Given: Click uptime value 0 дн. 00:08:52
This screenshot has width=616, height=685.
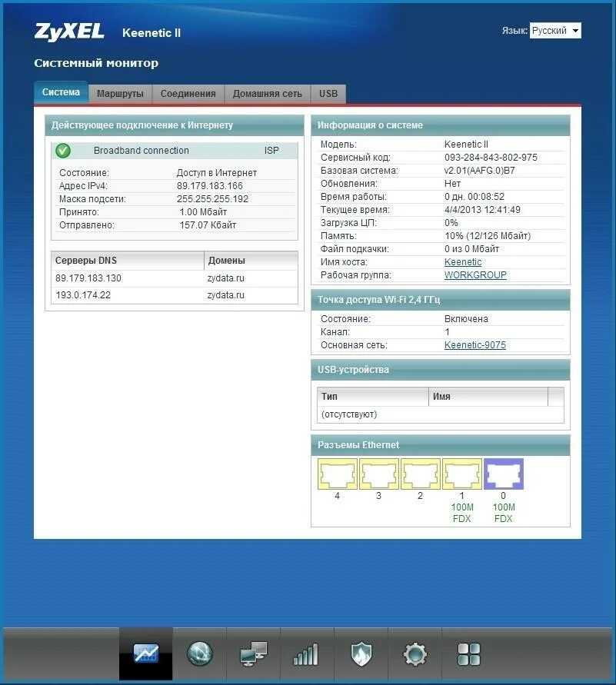Looking at the screenshot, I should pos(474,197).
